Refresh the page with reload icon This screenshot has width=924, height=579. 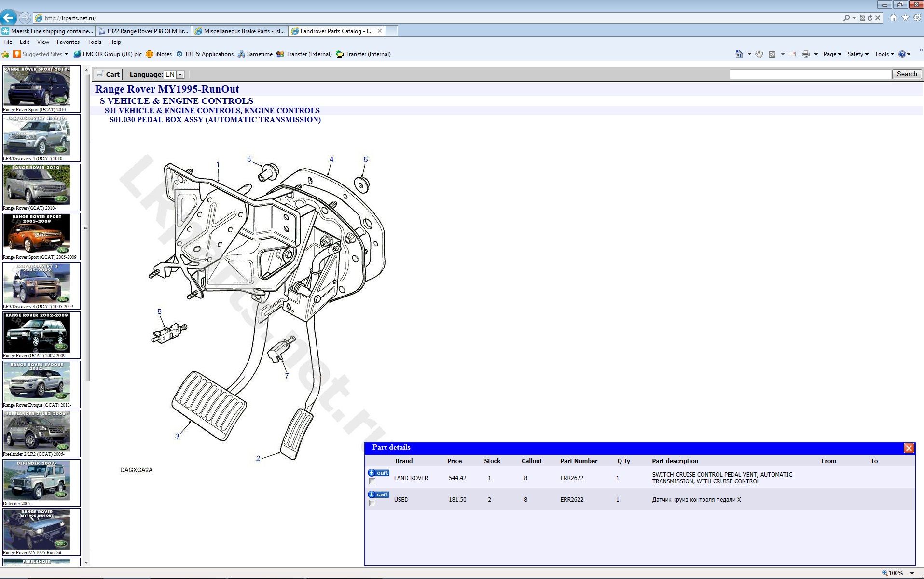click(870, 18)
